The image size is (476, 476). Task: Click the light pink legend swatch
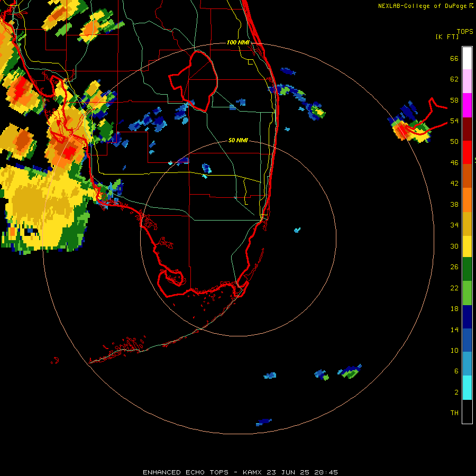click(467, 81)
